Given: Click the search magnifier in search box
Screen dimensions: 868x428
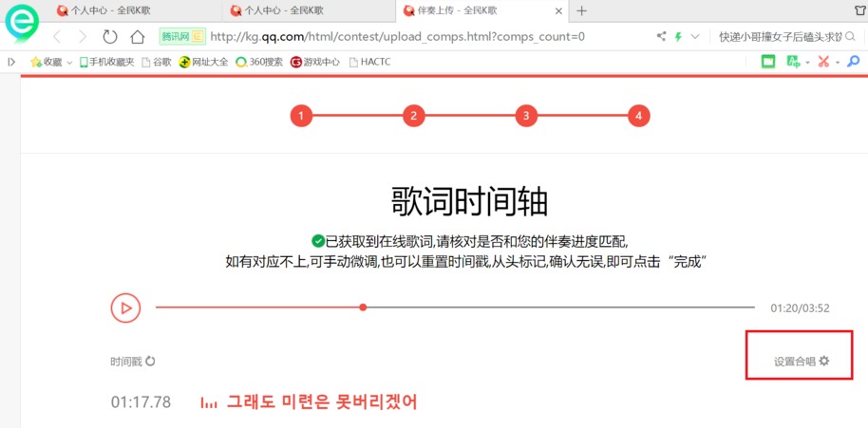Looking at the screenshot, I should (851, 37).
